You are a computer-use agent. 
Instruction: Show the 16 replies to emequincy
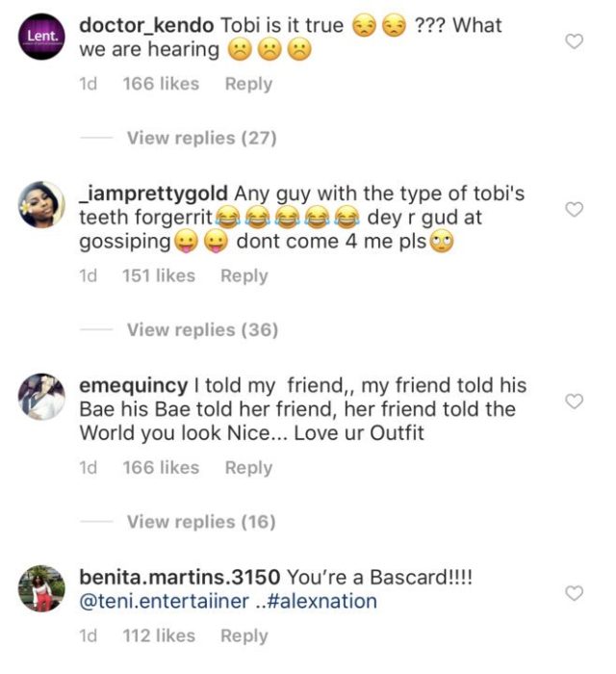click(201, 521)
